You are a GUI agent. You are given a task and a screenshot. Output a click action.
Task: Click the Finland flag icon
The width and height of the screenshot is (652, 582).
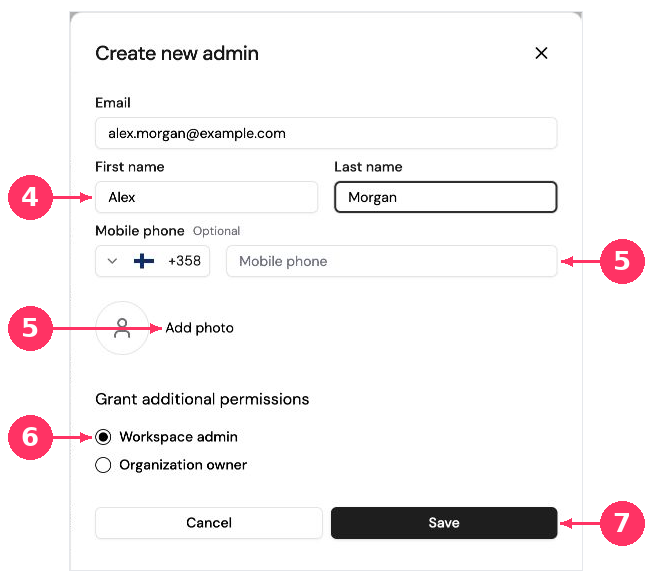pyautogui.click(x=144, y=261)
